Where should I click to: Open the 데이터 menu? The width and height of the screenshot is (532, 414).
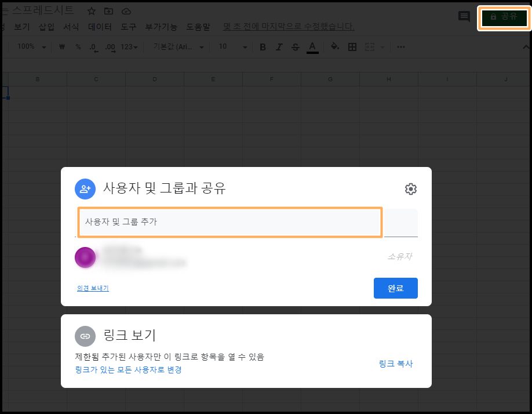tap(100, 27)
